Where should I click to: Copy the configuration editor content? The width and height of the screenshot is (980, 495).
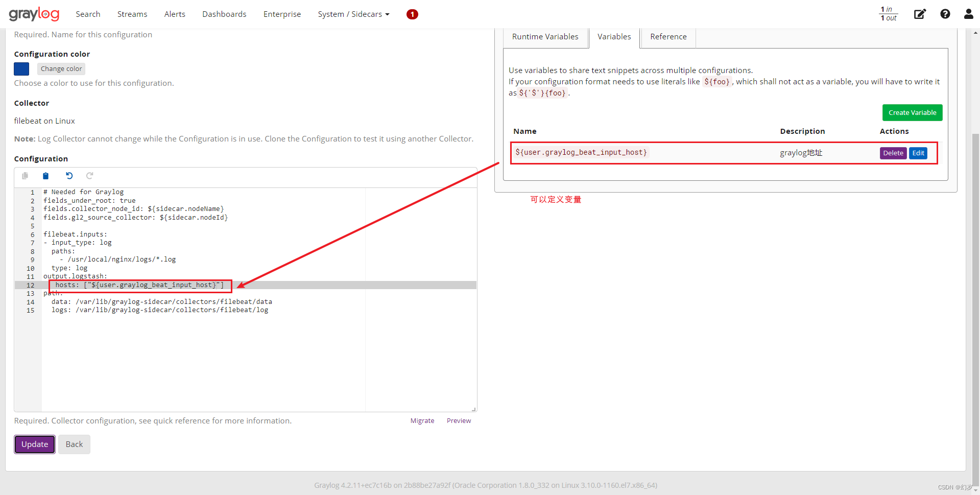coord(25,176)
